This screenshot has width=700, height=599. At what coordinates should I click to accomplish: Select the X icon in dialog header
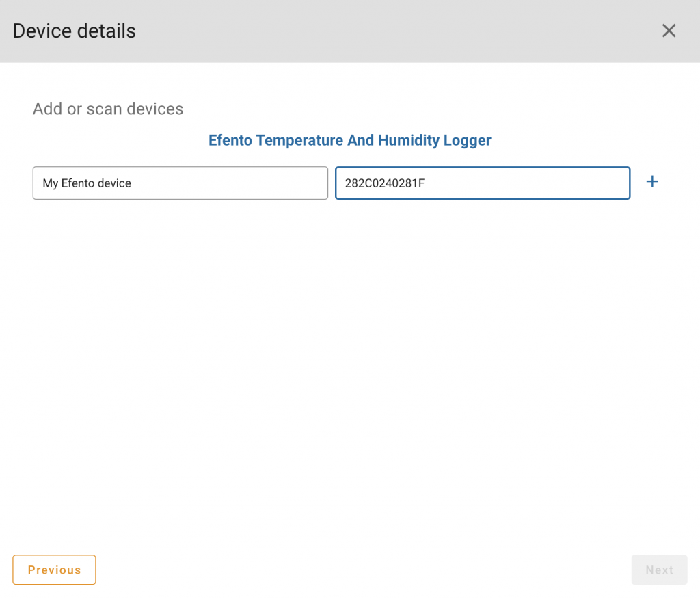pos(669,31)
